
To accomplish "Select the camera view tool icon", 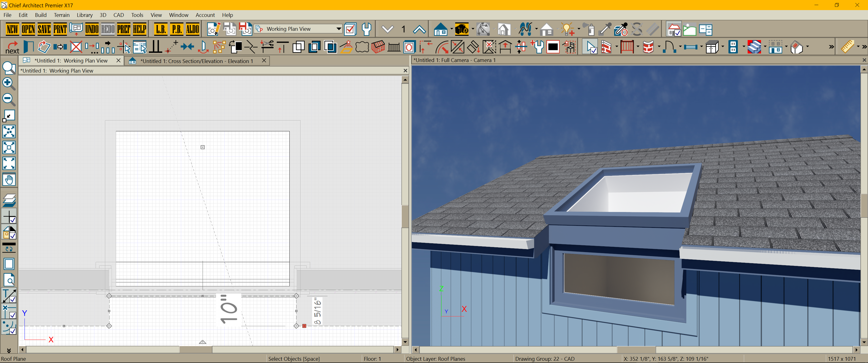I will pyautogui.click(x=462, y=29).
